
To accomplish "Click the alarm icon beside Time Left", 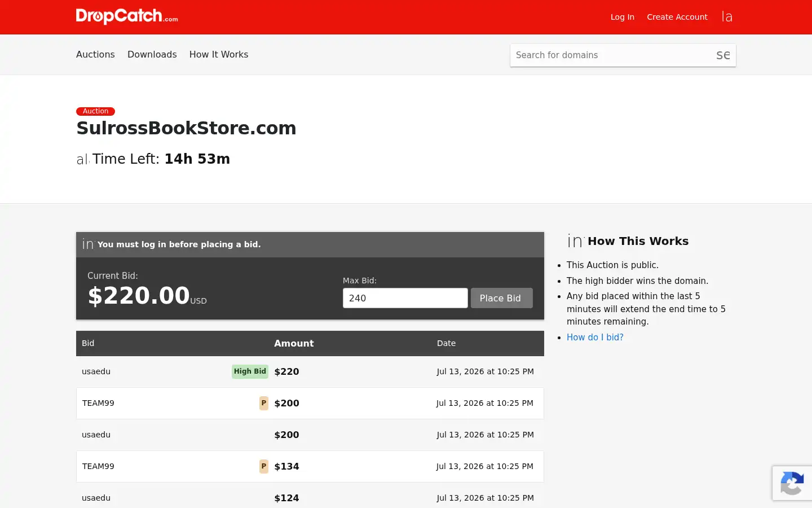I will [83, 159].
